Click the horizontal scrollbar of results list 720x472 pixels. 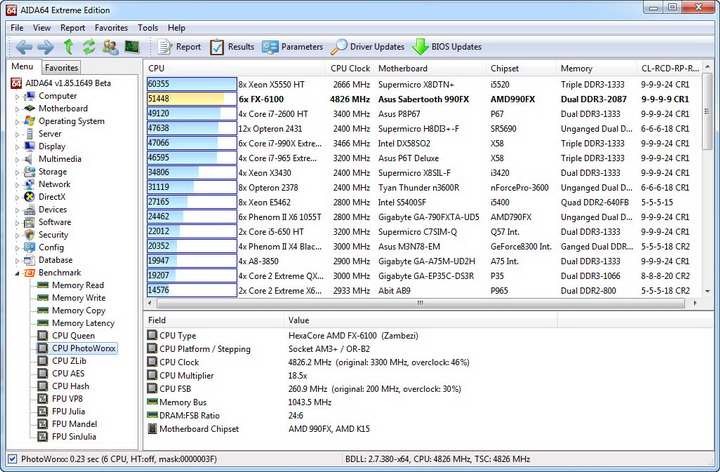pyautogui.click(x=420, y=303)
